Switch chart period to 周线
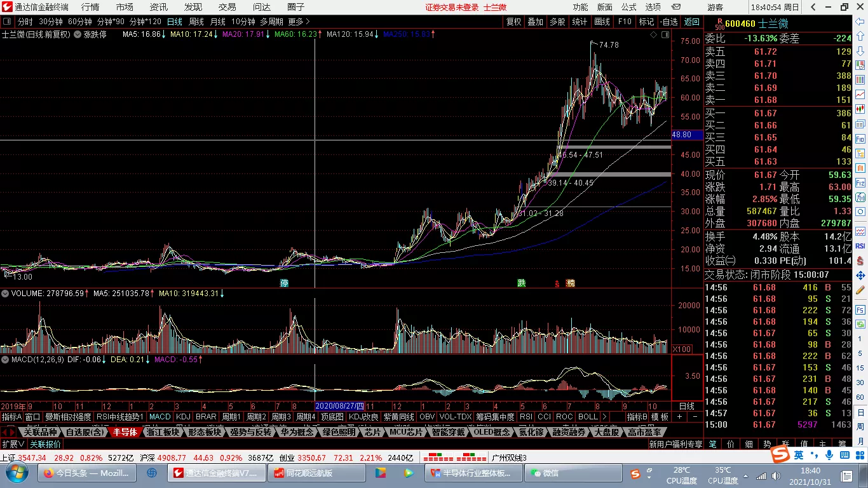 pos(196,22)
